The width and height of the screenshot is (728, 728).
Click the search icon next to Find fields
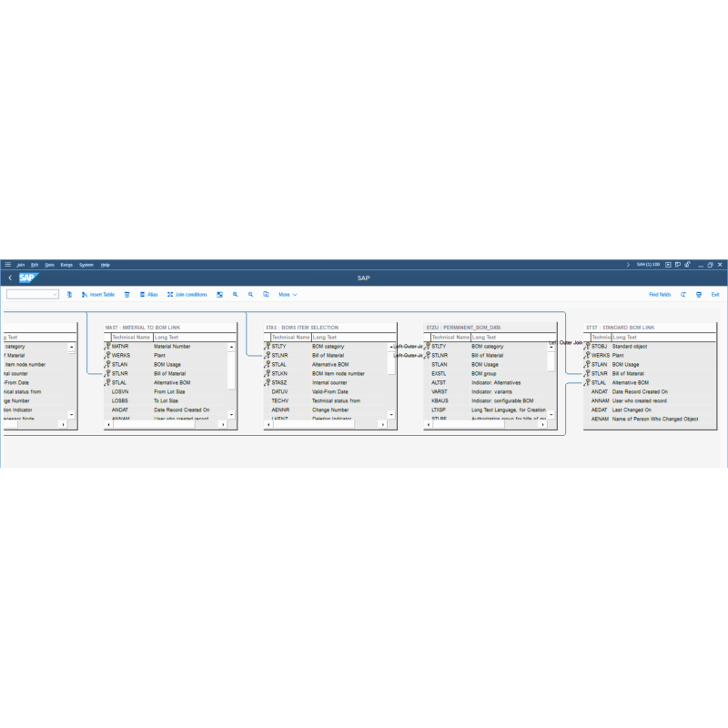[682, 295]
